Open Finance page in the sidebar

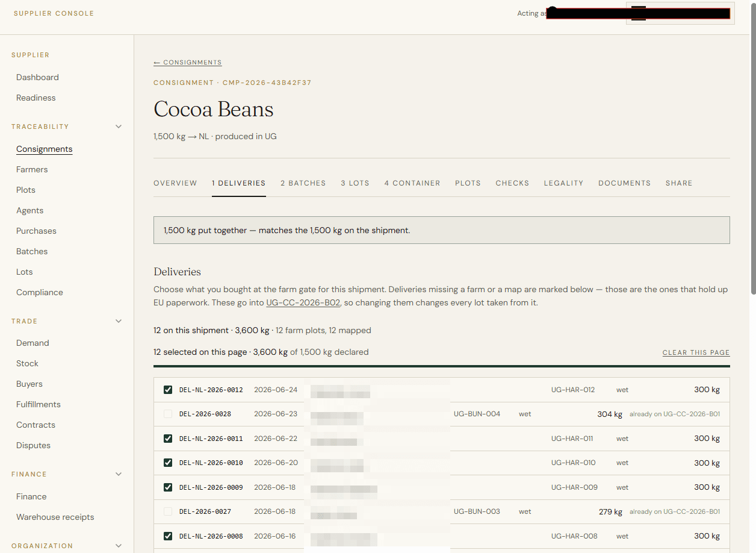click(x=31, y=496)
